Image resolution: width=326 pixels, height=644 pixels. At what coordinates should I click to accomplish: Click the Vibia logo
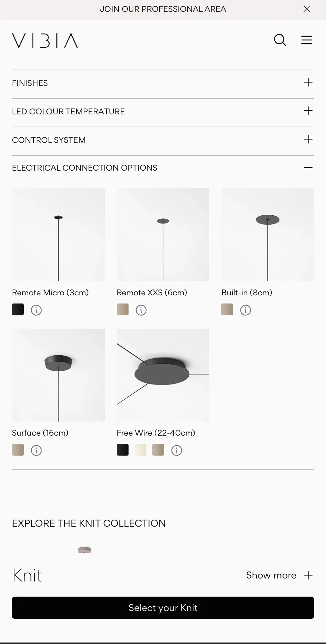[45, 41]
